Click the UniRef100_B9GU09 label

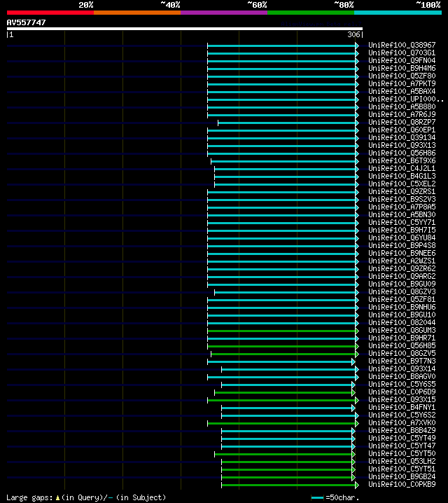(402, 284)
